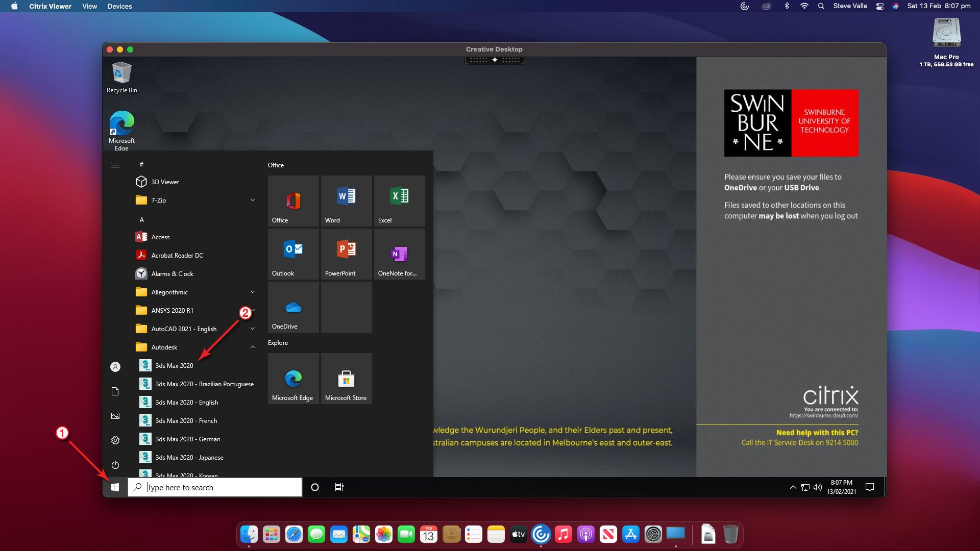Launch Excel from the Office tiles
The height and width of the screenshot is (551, 980).
pyautogui.click(x=399, y=201)
